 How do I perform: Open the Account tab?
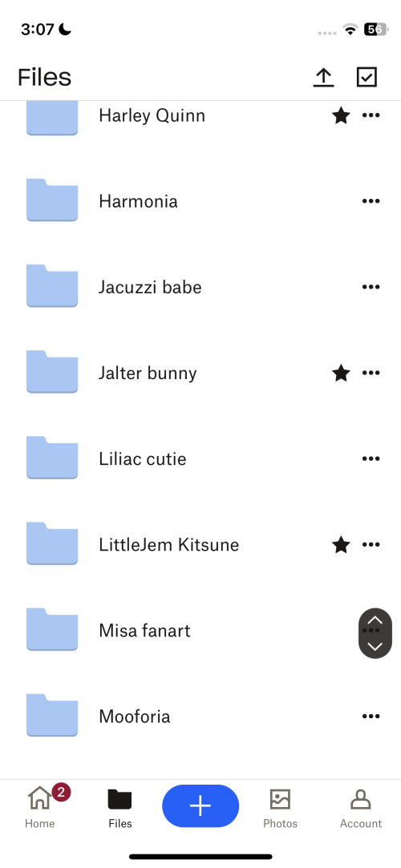click(361, 808)
